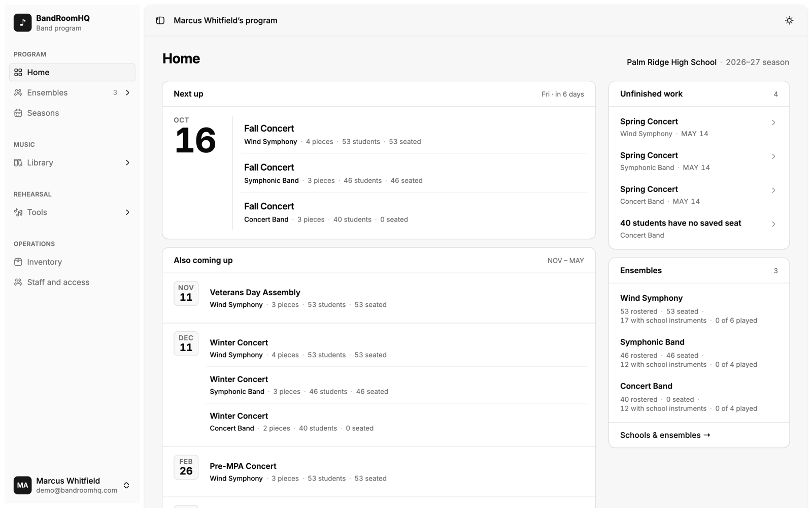Expand the Ensembles submenu chevron

(x=127, y=92)
